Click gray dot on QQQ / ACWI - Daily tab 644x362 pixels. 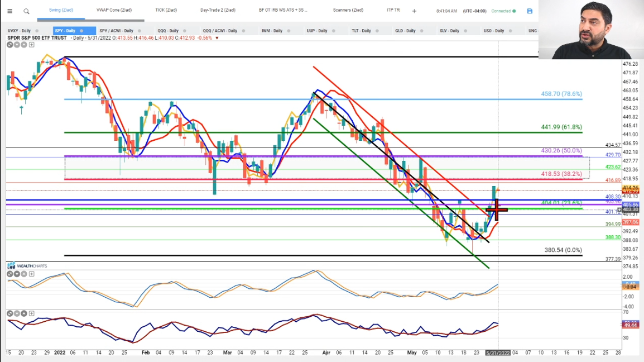243,31
